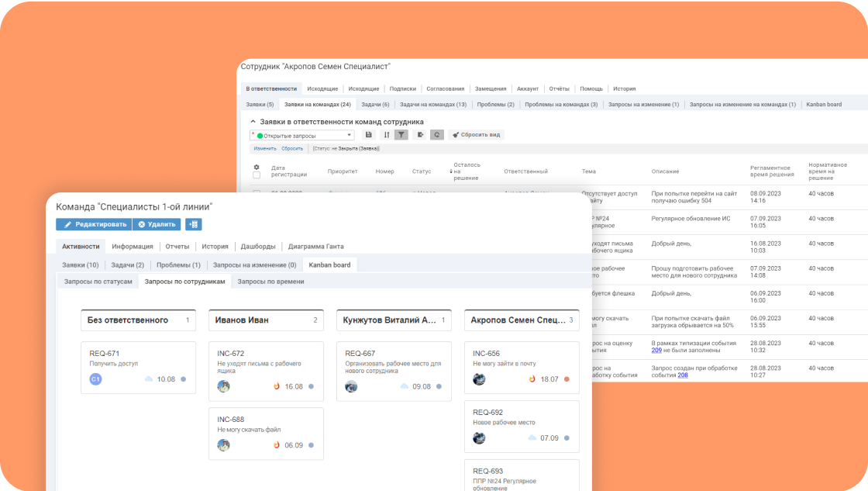Click the Редактировать button
The width and height of the screenshot is (868, 491).
point(94,224)
